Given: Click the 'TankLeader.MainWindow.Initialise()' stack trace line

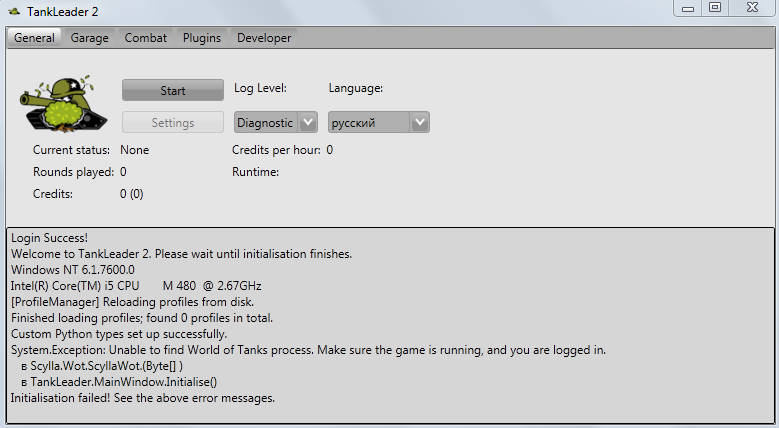Looking at the screenshot, I should coord(119,382).
